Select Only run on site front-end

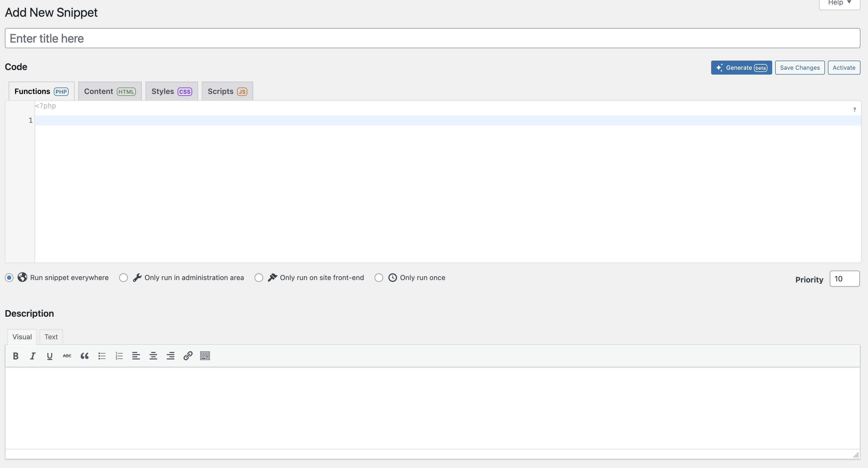259,278
